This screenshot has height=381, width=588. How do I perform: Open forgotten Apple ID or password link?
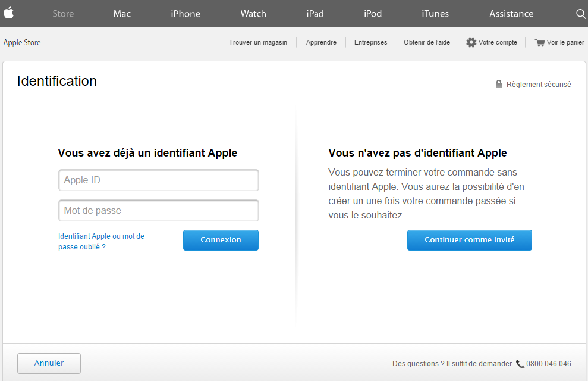pos(101,241)
